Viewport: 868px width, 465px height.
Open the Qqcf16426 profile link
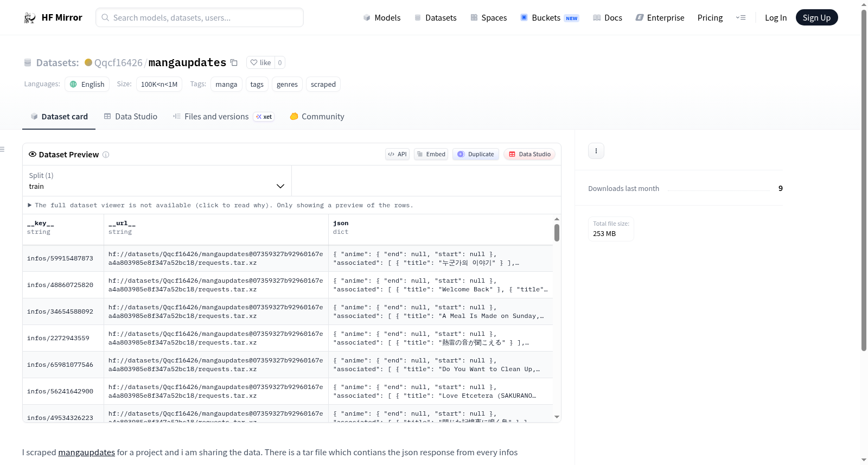[118, 62]
